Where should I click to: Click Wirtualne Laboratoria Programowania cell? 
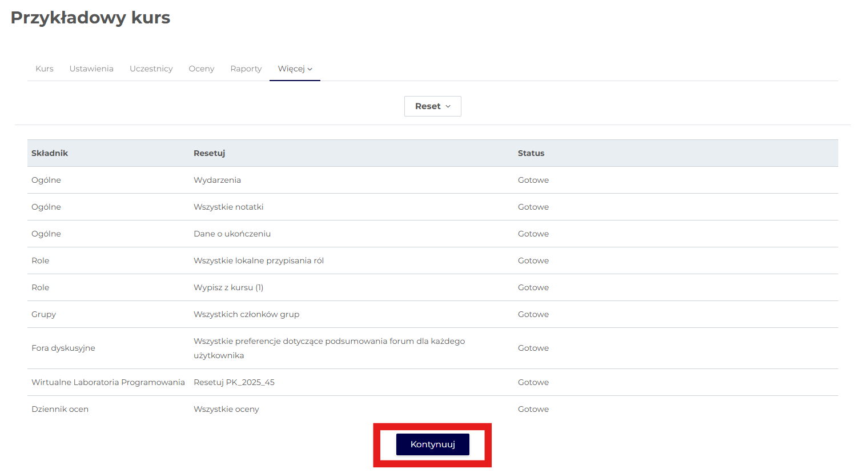coord(108,382)
